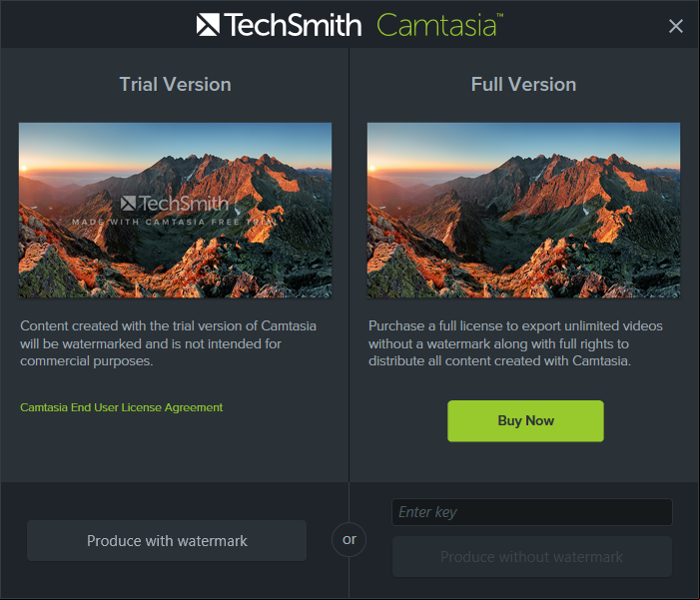The width and height of the screenshot is (700, 600).
Task: Click the green Camtasia title text
Action: coord(439,25)
